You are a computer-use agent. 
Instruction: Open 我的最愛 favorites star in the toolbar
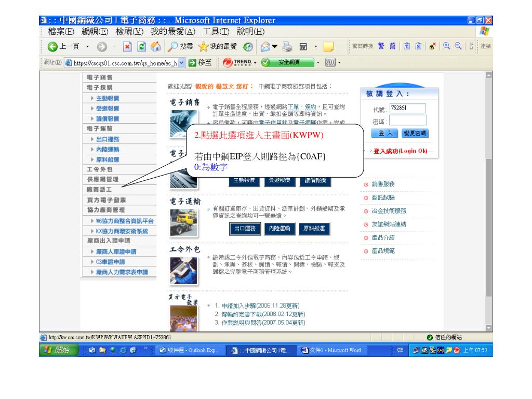coord(218,46)
